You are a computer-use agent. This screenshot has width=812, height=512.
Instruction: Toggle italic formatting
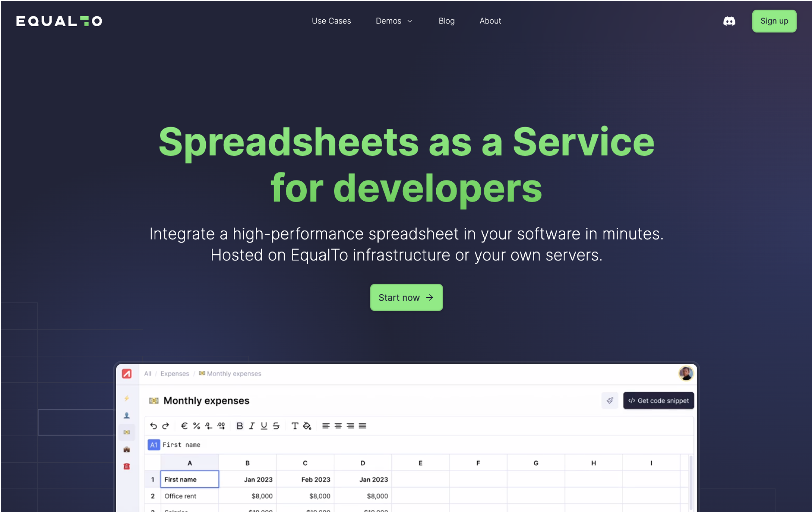[252, 426]
